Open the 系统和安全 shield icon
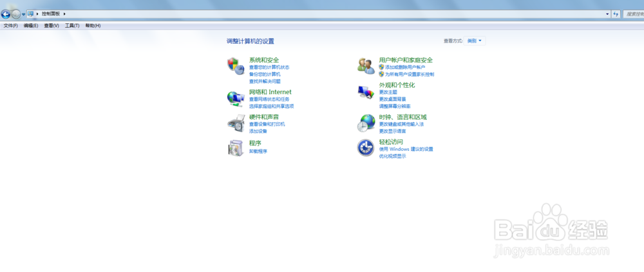Screen dimensions: 644x272 236,66
